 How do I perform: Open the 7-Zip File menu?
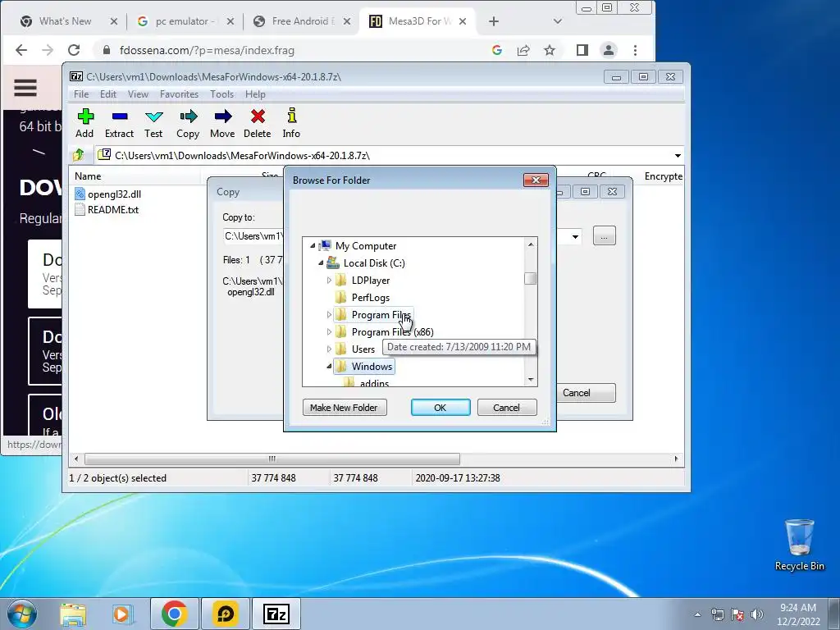pos(81,94)
